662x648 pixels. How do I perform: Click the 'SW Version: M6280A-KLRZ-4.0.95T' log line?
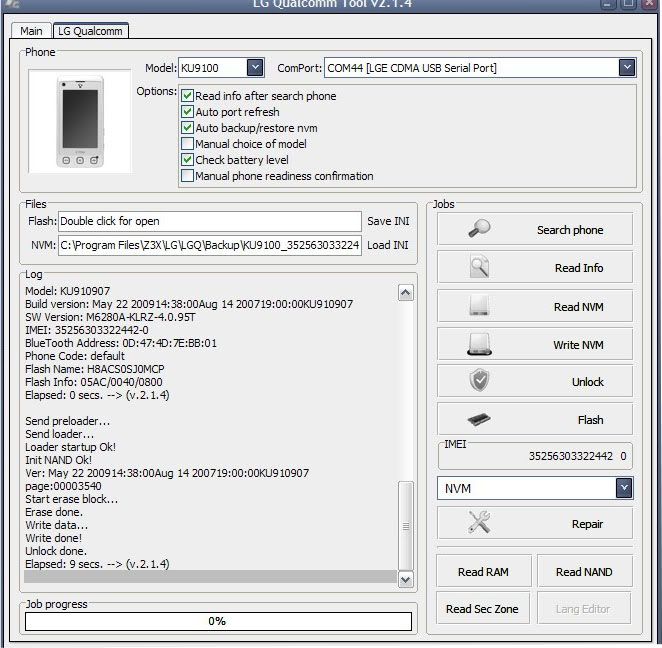[x=110, y=317]
